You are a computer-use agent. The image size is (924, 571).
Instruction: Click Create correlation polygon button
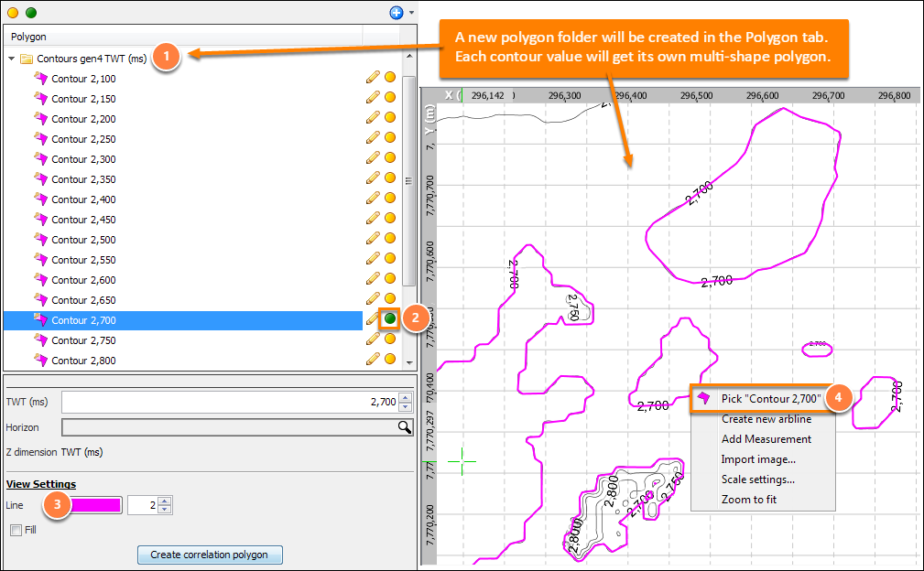pos(210,555)
